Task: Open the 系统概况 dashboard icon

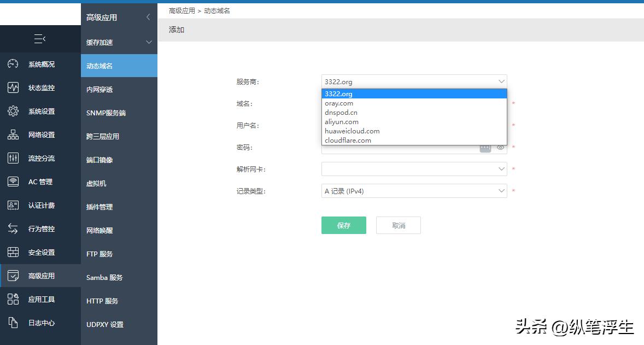Action: tap(13, 64)
